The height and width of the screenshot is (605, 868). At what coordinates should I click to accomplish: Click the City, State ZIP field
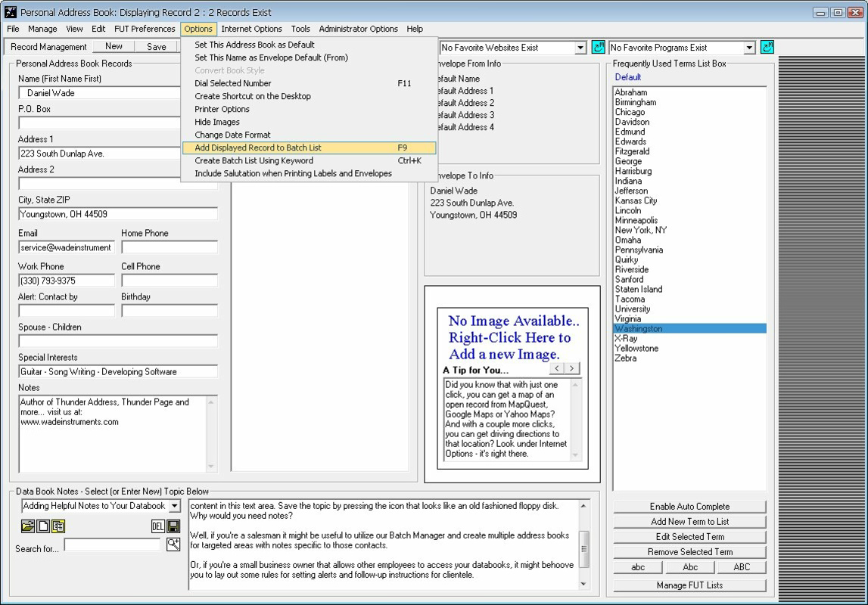pyautogui.click(x=118, y=214)
